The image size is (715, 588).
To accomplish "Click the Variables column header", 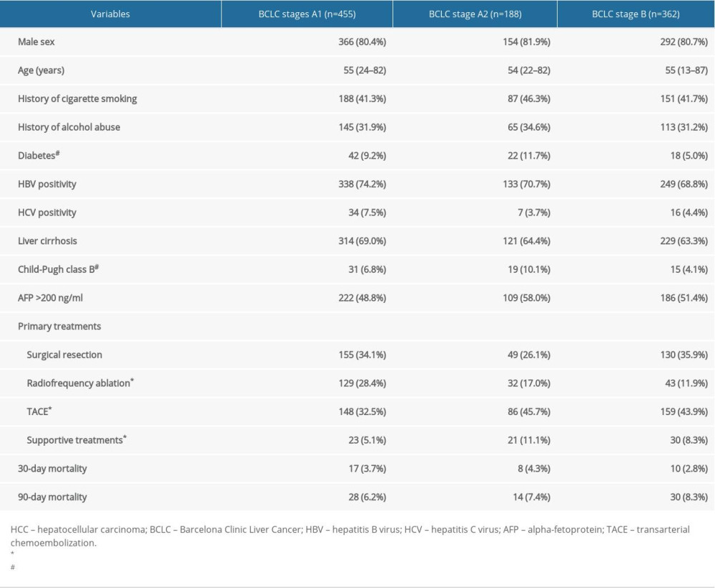I will point(110,14).
